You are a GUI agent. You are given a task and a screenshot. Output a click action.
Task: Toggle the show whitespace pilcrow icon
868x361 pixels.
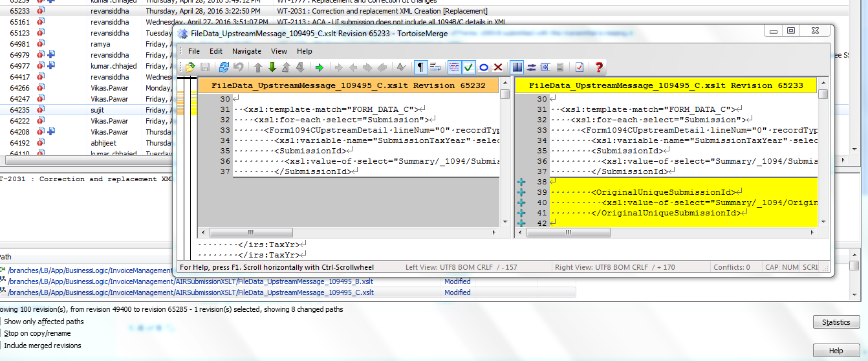click(420, 67)
